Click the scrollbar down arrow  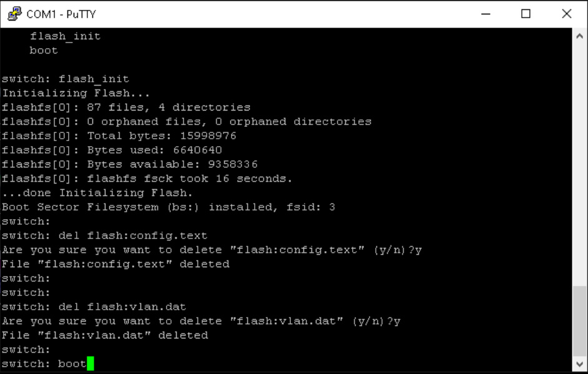click(x=580, y=363)
